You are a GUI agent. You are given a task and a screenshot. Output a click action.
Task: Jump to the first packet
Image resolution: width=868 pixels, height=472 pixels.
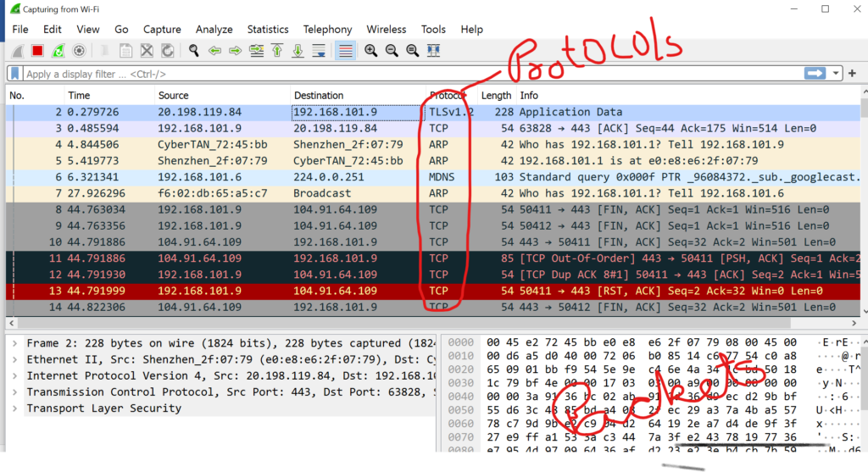click(277, 51)
